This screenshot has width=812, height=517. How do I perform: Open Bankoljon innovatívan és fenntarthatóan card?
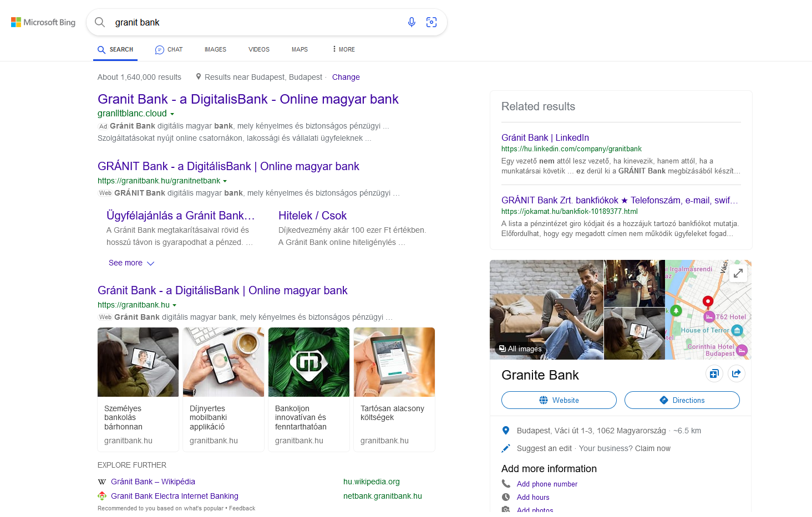[x=309, y=390]
